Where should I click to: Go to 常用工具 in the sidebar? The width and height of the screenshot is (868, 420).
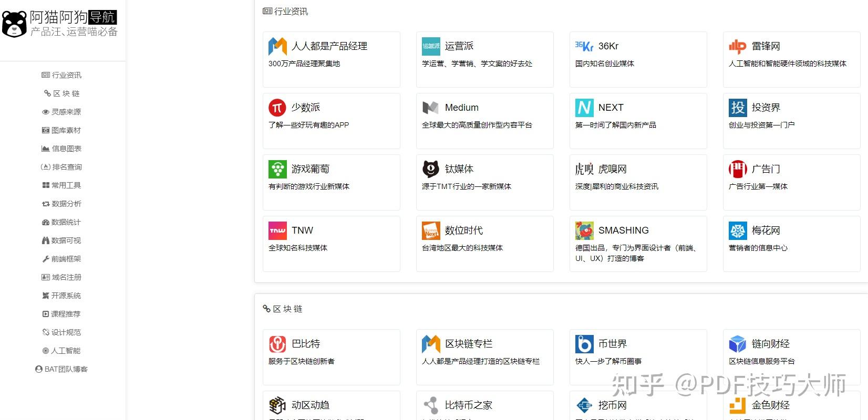(61, 185)
